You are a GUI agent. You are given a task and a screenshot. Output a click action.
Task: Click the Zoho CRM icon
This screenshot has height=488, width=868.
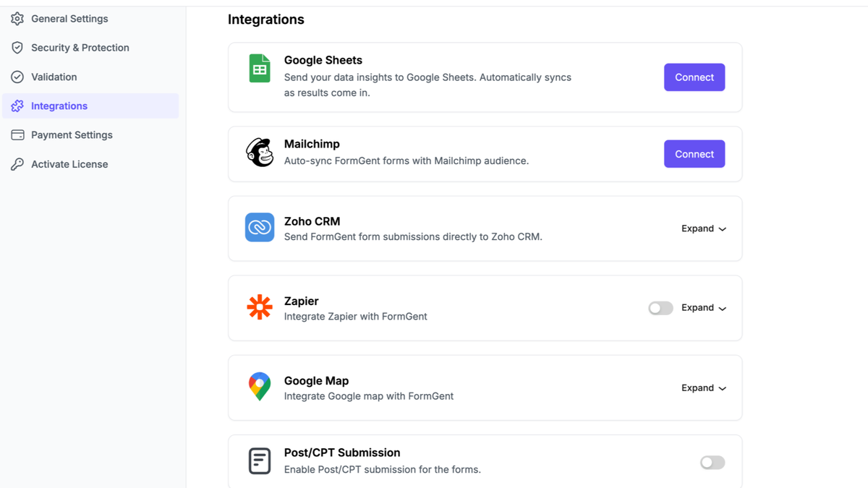260,228
